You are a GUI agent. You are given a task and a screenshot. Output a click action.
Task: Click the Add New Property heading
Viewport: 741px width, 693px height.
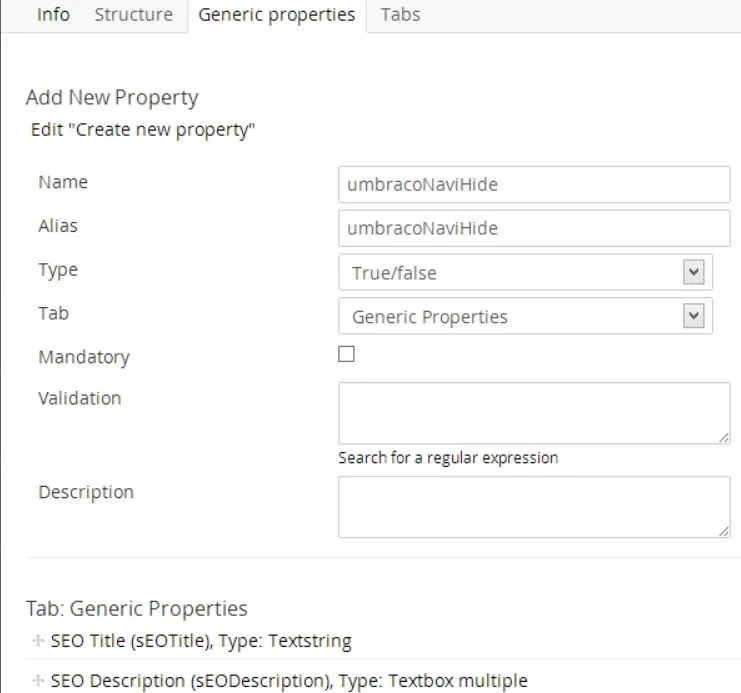pos(112,98)
